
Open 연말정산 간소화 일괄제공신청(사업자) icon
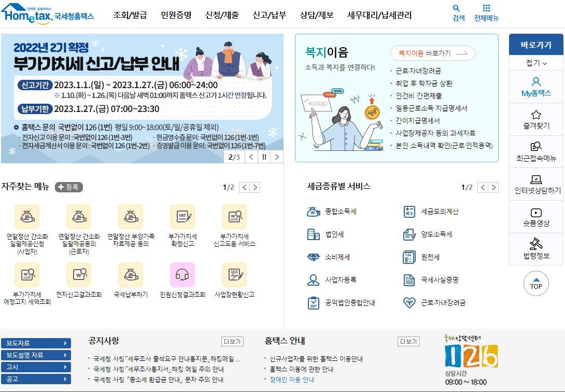[x=27, y=217]
